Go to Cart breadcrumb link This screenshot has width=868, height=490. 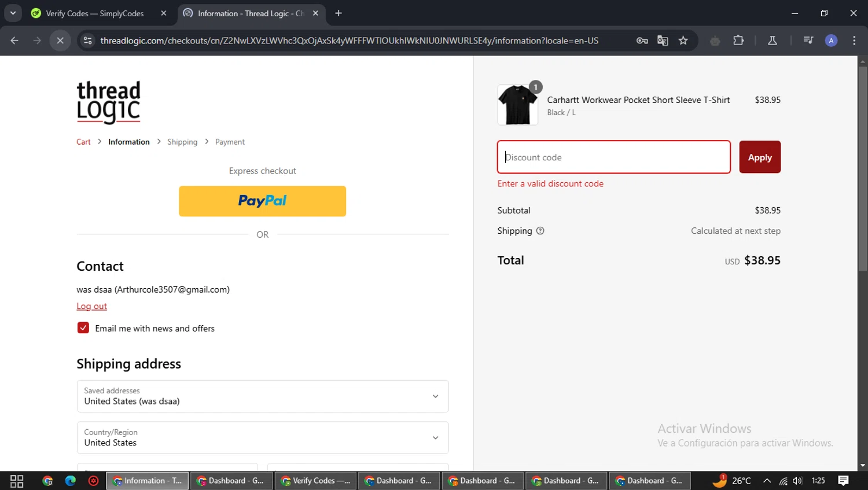click(83, 142)
